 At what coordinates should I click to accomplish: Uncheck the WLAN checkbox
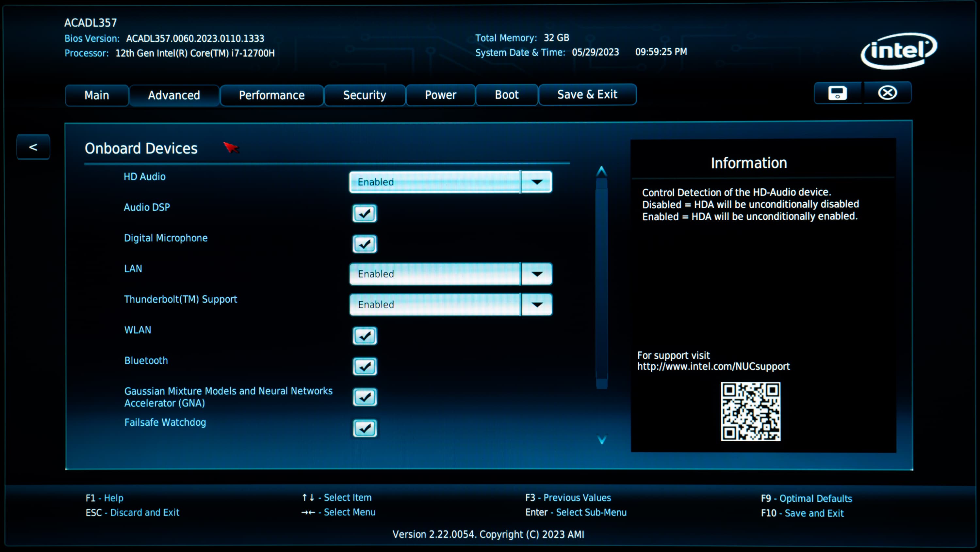pyautogui.click(x=365, y=336)
